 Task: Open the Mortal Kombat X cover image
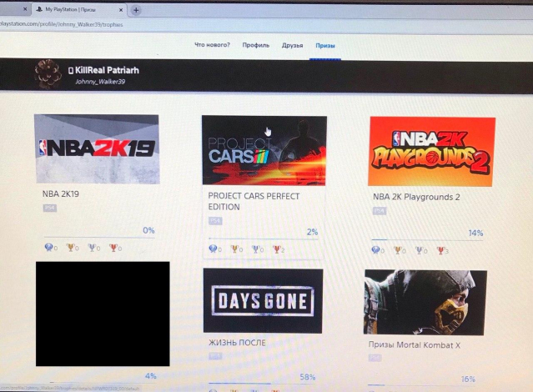click(x=425, y=303)
